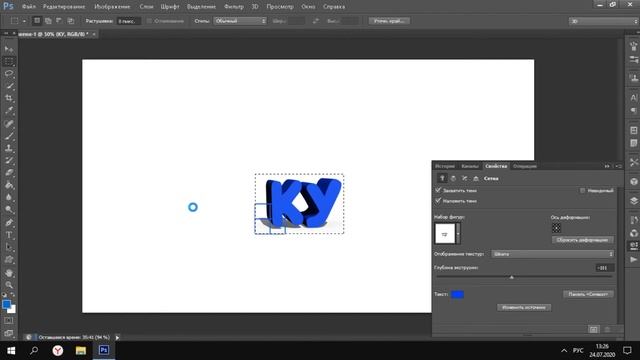640x360 pixels.
Task: Open the Properties panel flyout menu
Action: click(619, 166)
